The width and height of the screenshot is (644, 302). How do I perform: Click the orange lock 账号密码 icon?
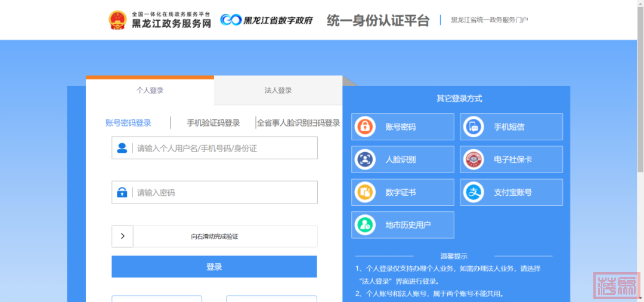(364, 127)
